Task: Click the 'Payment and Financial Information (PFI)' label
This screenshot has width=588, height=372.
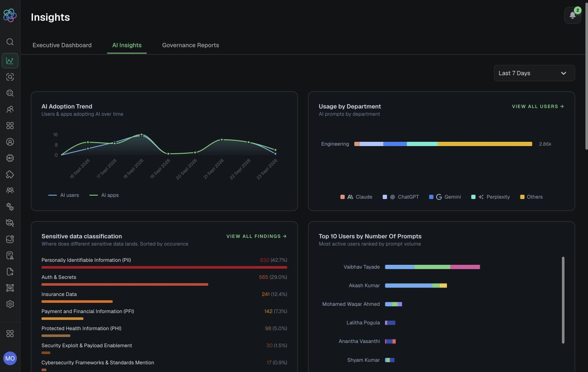Action: coord(88,311)
